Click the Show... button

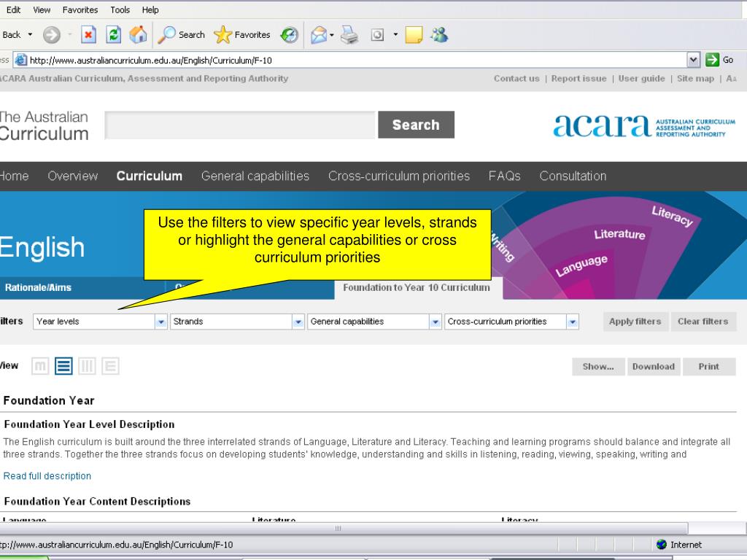(x=598, y=367)
